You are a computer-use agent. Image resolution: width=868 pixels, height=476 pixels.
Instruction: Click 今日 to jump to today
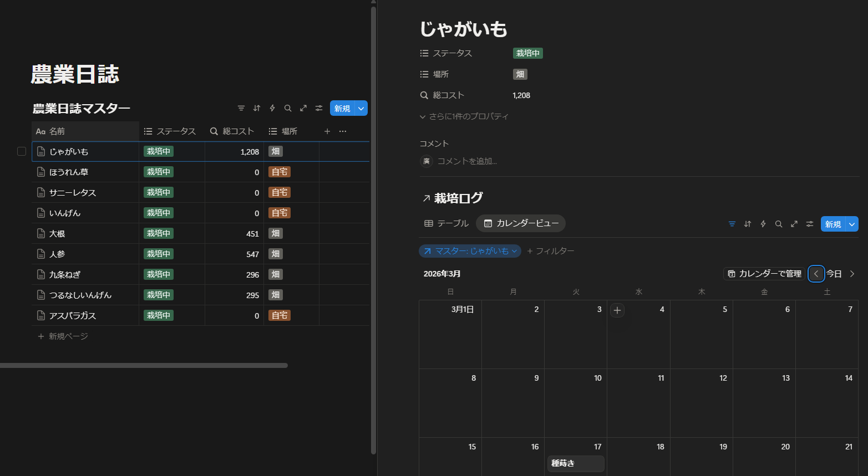834,274
